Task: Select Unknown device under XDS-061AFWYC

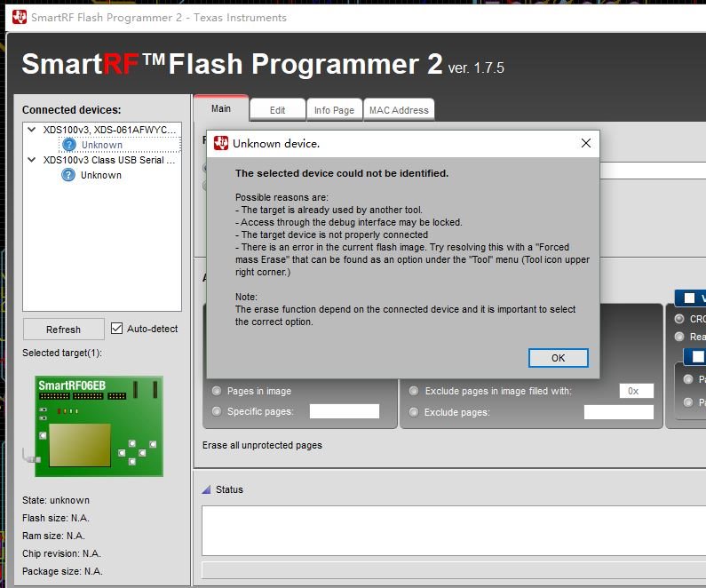Action: [102, 145]
